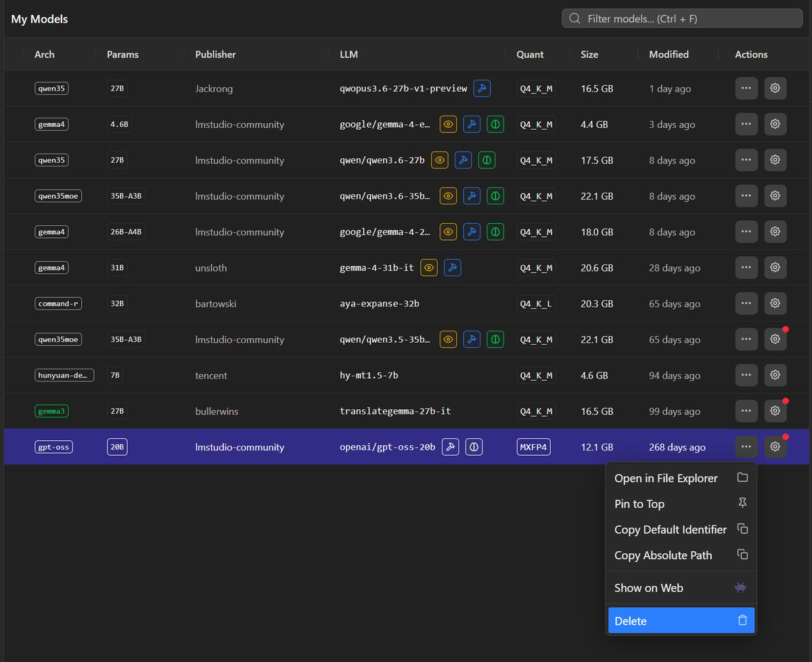
Task: Click Delete in the context menu
Action: coord(681,621)
